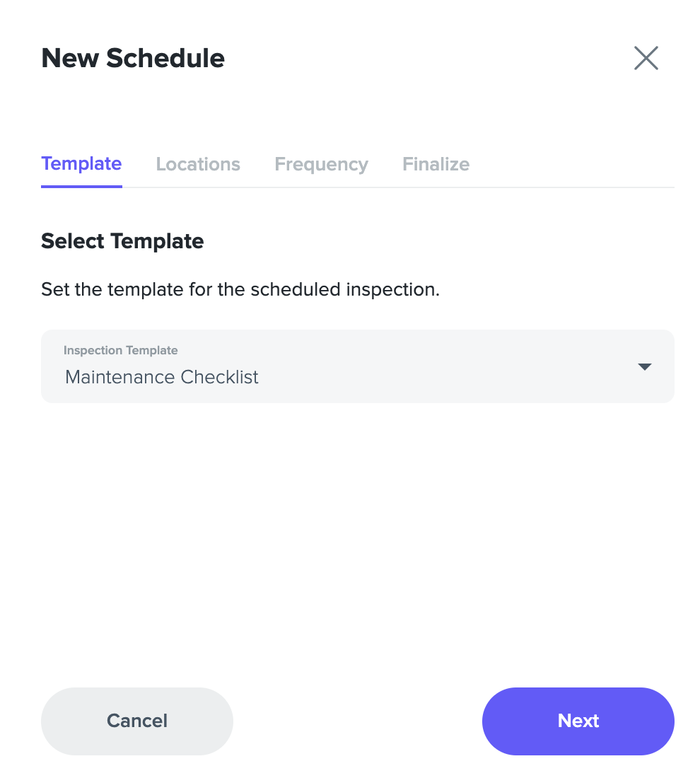Image resolution: width=700 pixels, height=778 pixels.
Task: Proceed to the next step with Next
Action: pyautogui.click(x=578, y=721)
